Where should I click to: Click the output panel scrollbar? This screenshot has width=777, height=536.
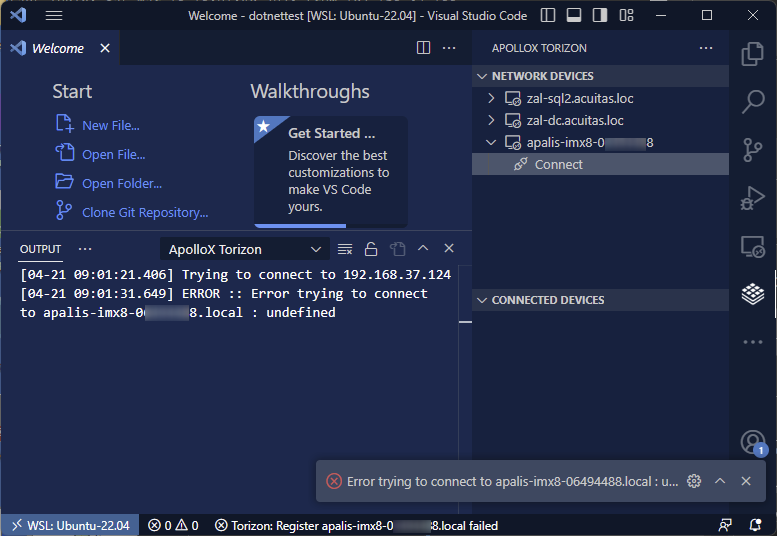pos(465,322)
